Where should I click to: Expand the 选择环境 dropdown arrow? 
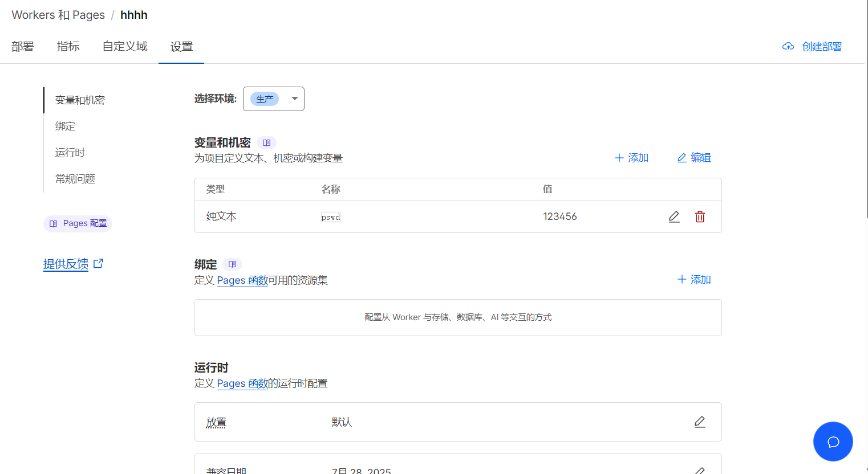click(x=295, y=99)
